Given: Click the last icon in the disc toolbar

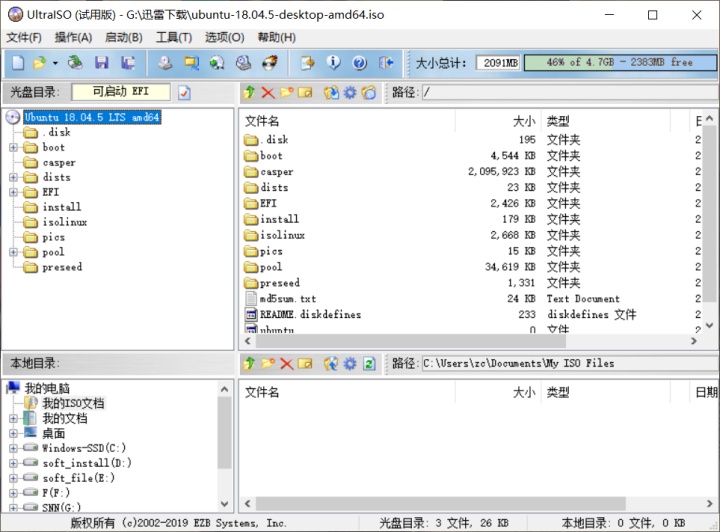Looking at the screenshot, I should point(369,93).
